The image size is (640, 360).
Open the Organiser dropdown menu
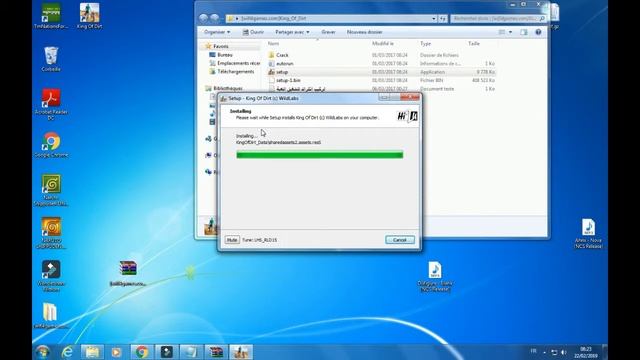217,32
